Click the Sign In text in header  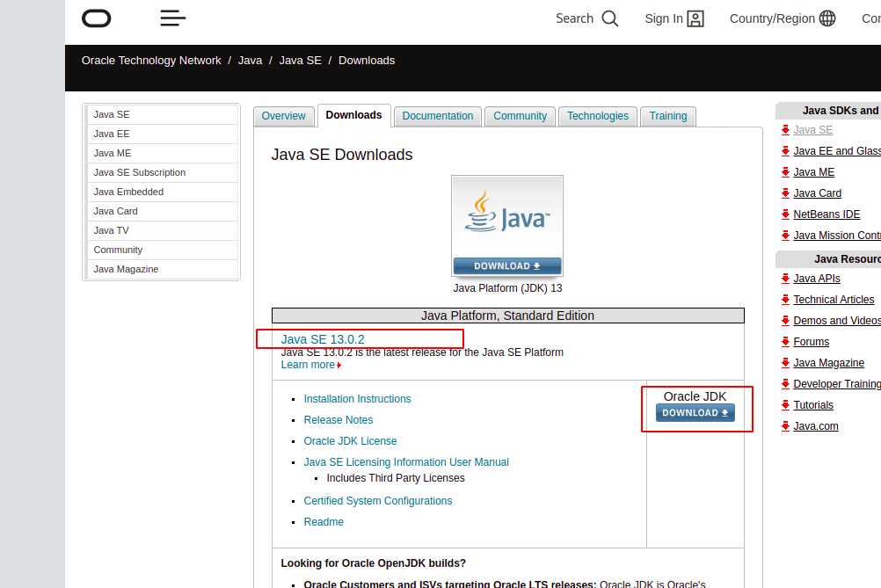664,18
